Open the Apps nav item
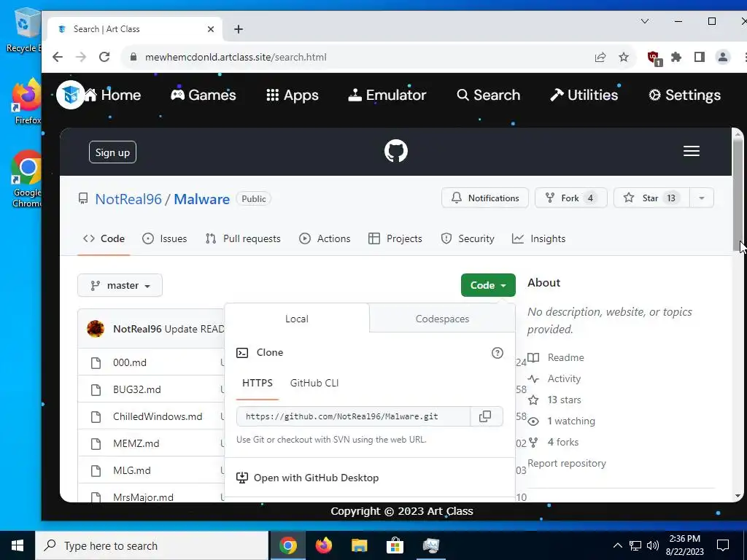747x560 pixels. click(x=293, y=95)
